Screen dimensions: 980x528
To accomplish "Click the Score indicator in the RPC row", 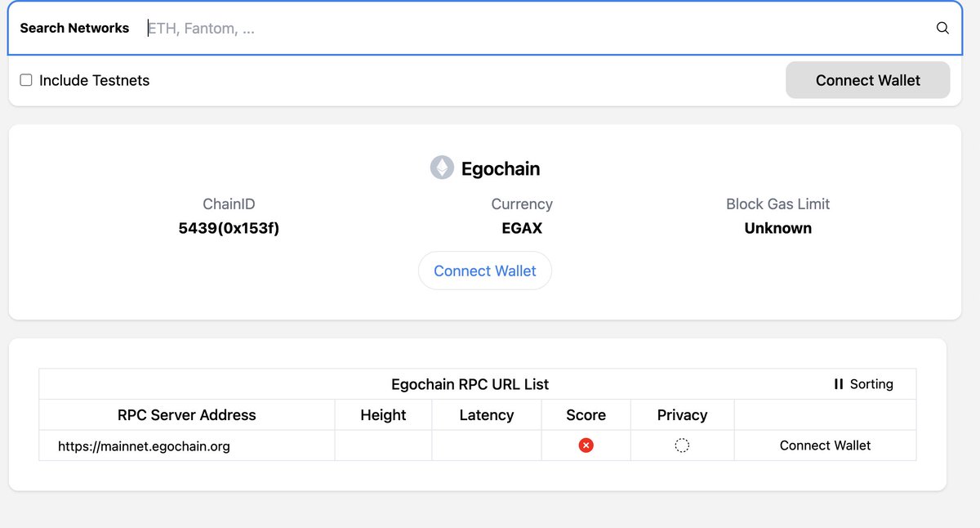I will (x=586, y=445).
